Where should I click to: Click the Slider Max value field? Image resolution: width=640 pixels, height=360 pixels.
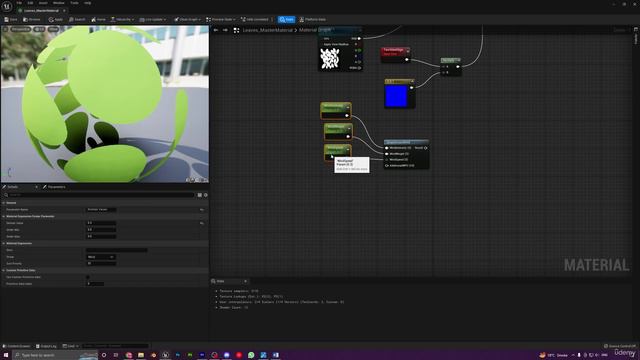pos(101,236)
